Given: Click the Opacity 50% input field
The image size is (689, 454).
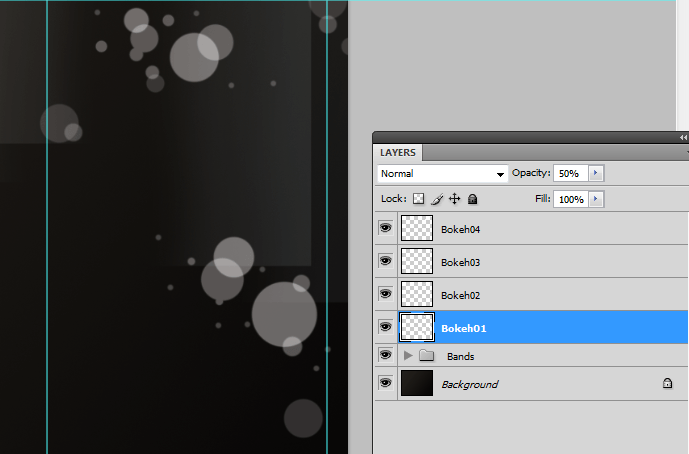Looking at the screenshot, I should [570, 173].
